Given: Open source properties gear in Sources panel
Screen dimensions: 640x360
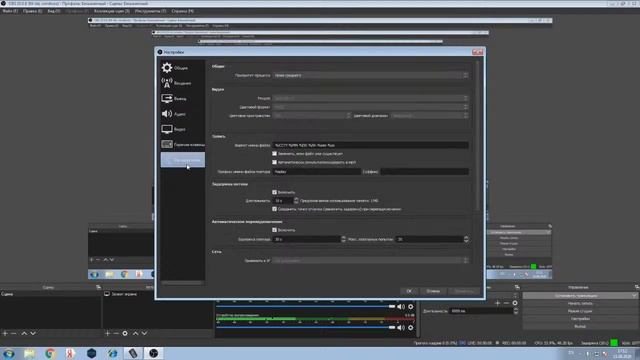Looking at the screenshot, I should [125, 333].
